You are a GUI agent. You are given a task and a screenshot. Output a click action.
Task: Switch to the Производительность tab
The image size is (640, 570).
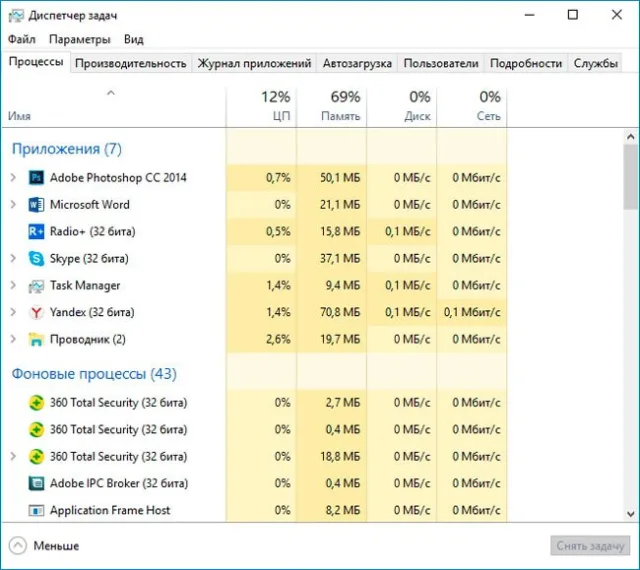coord(131,63)
